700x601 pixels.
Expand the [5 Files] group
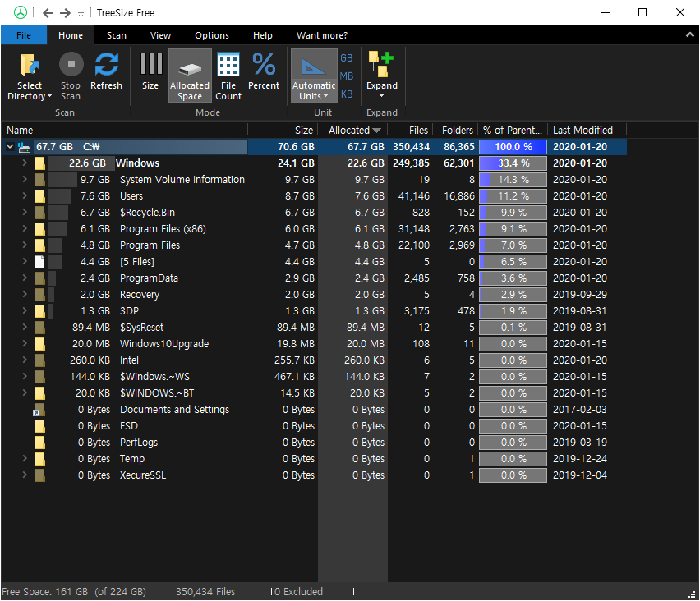pos(25,261)
